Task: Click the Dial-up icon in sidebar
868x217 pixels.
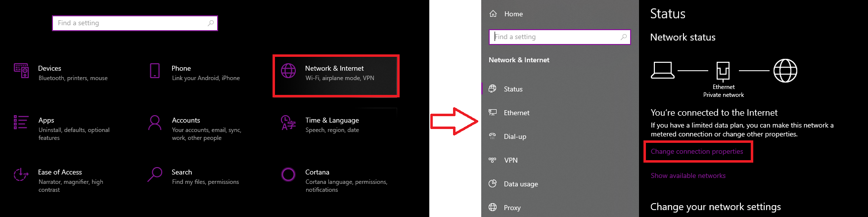Action: tap(493, 136)
